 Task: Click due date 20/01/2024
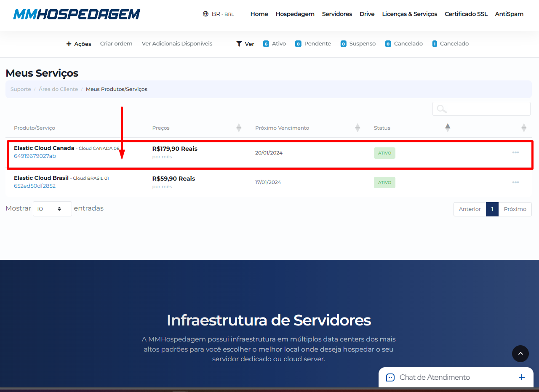click(269, 153)
